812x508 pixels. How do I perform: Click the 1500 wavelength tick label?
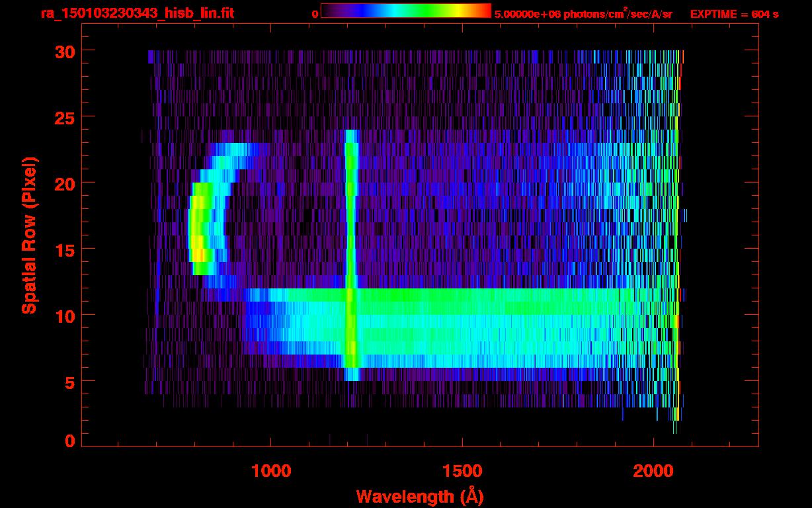pos(462,471)
